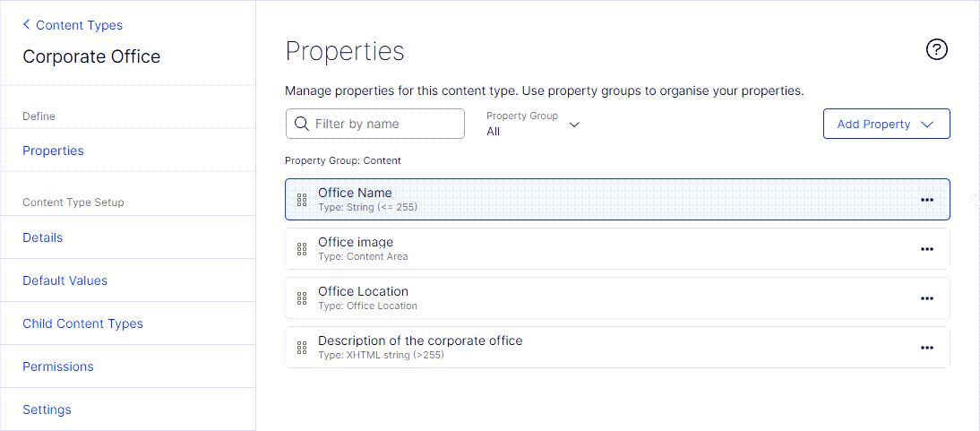Click the Filter by name input field
The width and height of the screenshot is (980, 431).
point(375,124)
